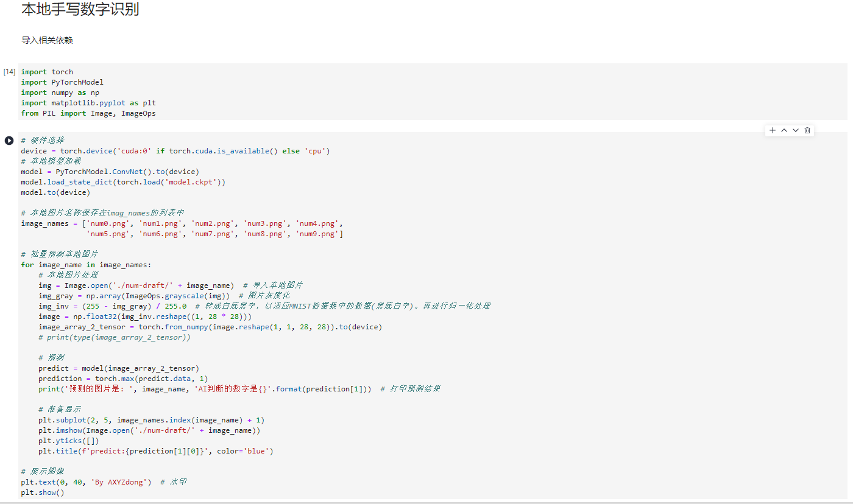853x504 pixels.
Task: Move the cell down with the down arrow
Action: [796, 130]
